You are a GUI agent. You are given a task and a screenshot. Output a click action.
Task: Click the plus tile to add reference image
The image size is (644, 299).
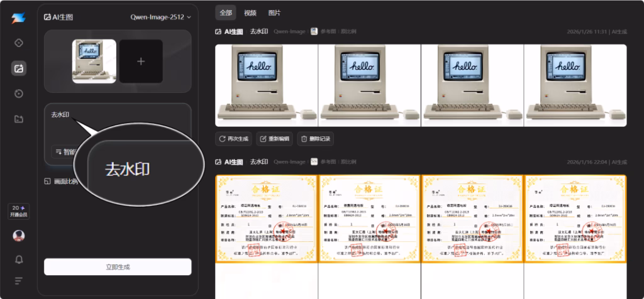click(141, 62)
